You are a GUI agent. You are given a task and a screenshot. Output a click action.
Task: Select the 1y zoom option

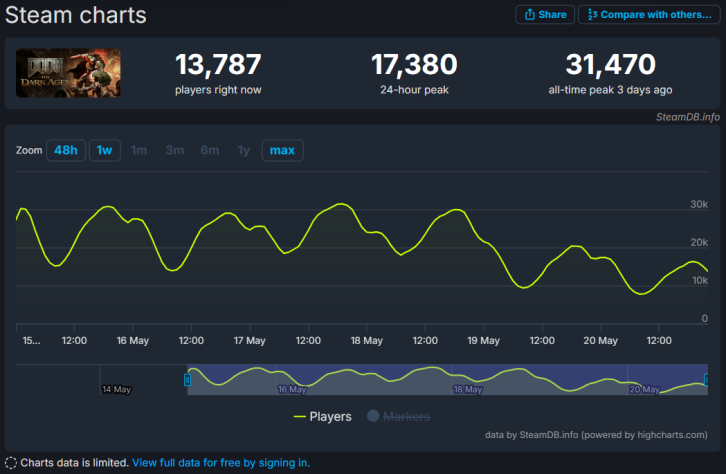(244, 150)
